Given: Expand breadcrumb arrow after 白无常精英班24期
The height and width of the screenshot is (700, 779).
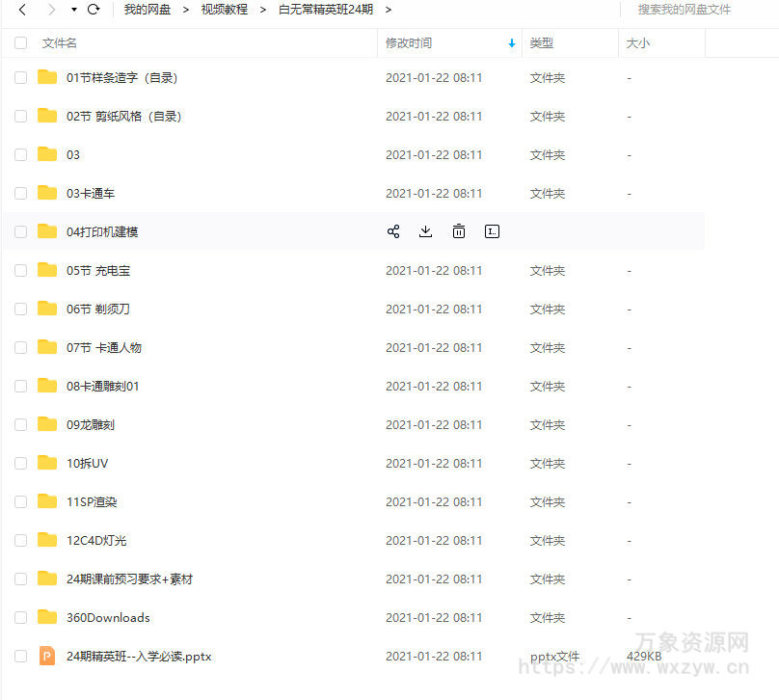Looking at the screenshot, I should (x=389, y=10).
